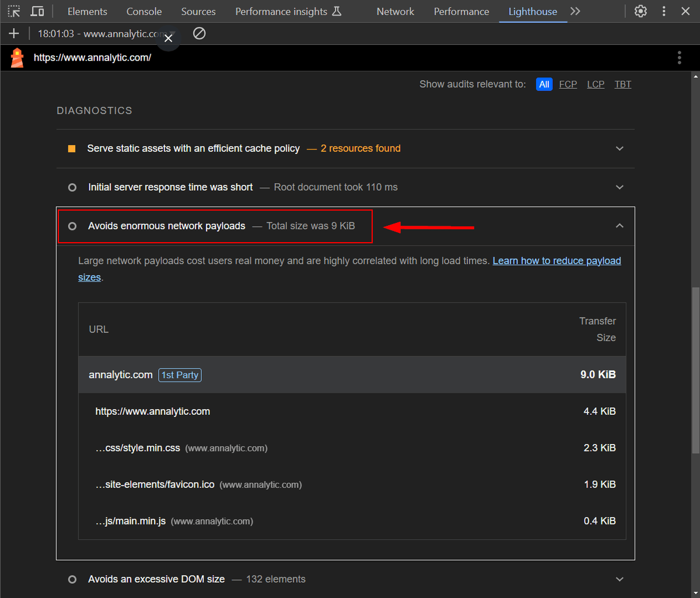Click the 0.4 KiB transfer size value

[600, 521]
